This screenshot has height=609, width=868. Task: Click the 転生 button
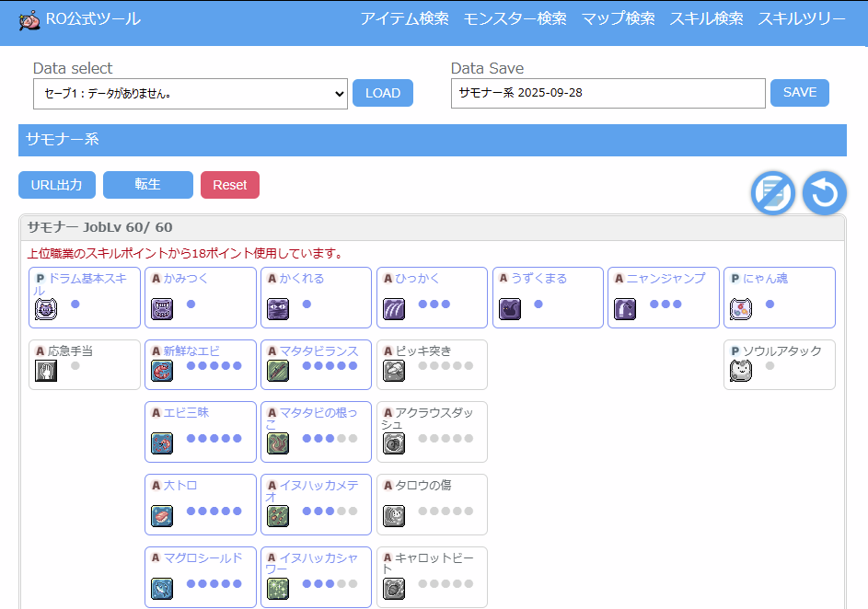[148, 185]
